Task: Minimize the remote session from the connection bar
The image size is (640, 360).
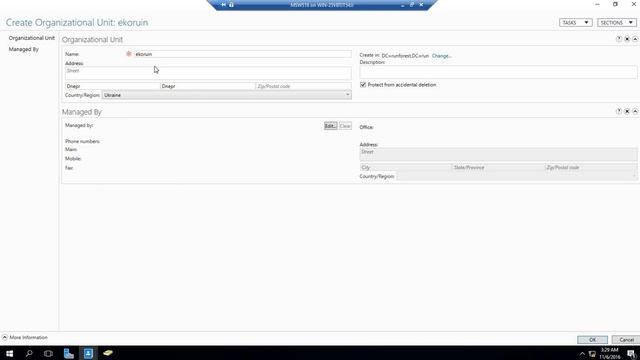Action: 402,5
